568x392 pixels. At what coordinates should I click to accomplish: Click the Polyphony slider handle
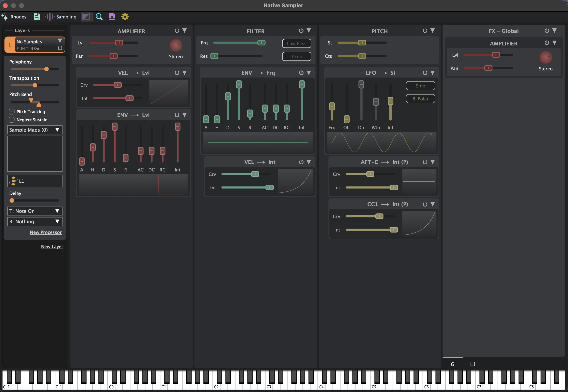(x=46, y=69)
